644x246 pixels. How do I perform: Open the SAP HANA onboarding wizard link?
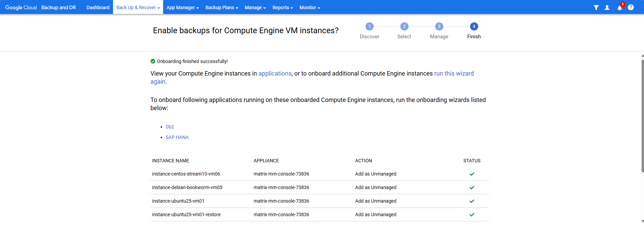177,137
